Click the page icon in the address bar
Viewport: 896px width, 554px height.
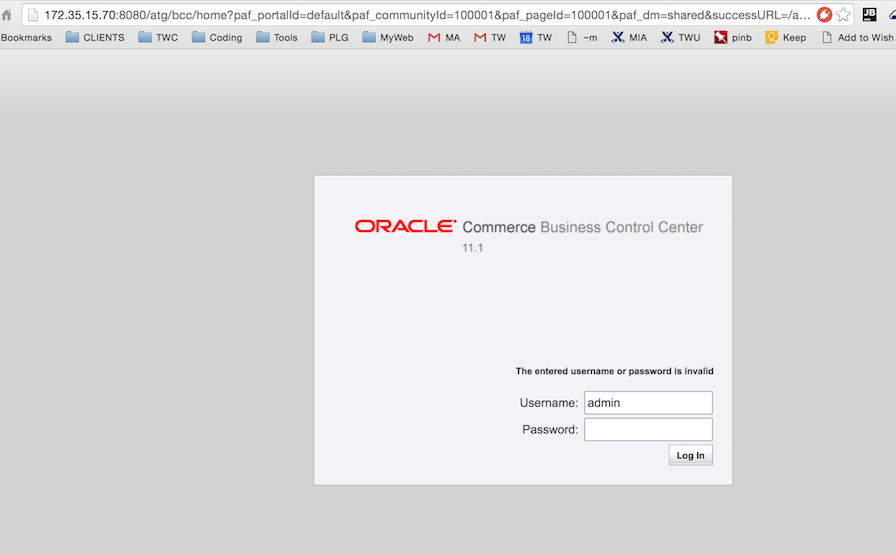point(33,15)
